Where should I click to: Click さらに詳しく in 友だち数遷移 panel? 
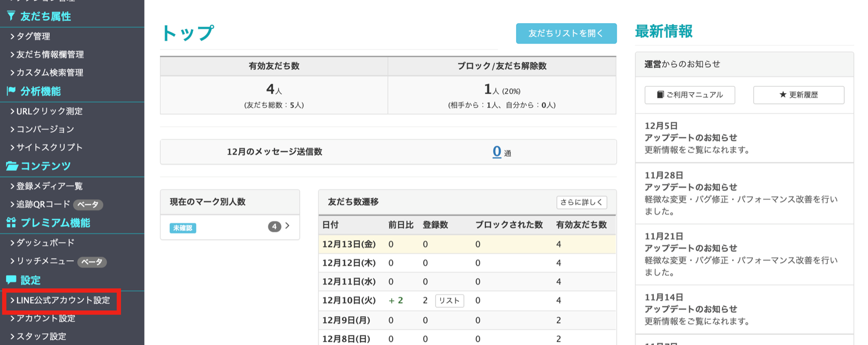point(581,202)
